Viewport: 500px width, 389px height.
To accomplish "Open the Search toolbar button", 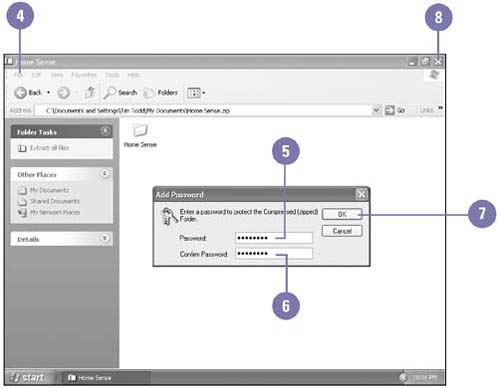I will coord(120,93).
